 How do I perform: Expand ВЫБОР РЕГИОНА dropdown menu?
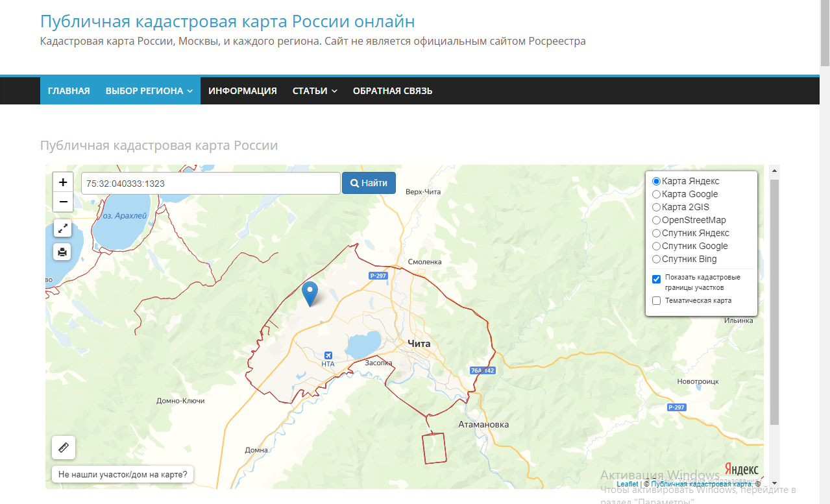point(149,91)
